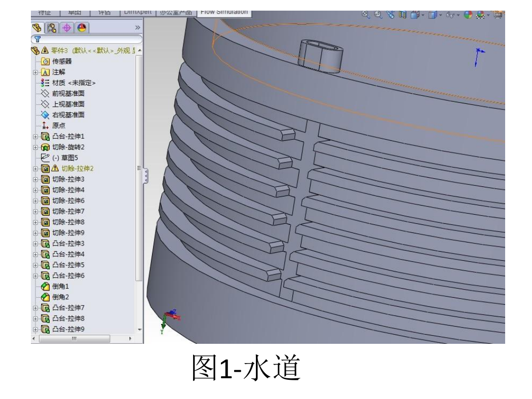
Task: Click the horizontal scrollbar right arrow
Action: click(130, 338)
